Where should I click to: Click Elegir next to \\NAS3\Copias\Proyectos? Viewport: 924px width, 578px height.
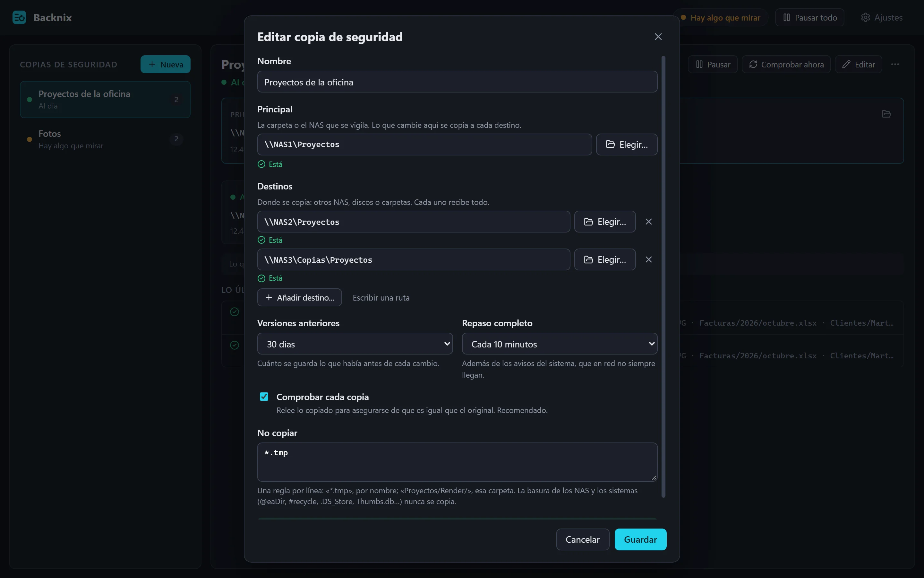[x=605, y=259]
